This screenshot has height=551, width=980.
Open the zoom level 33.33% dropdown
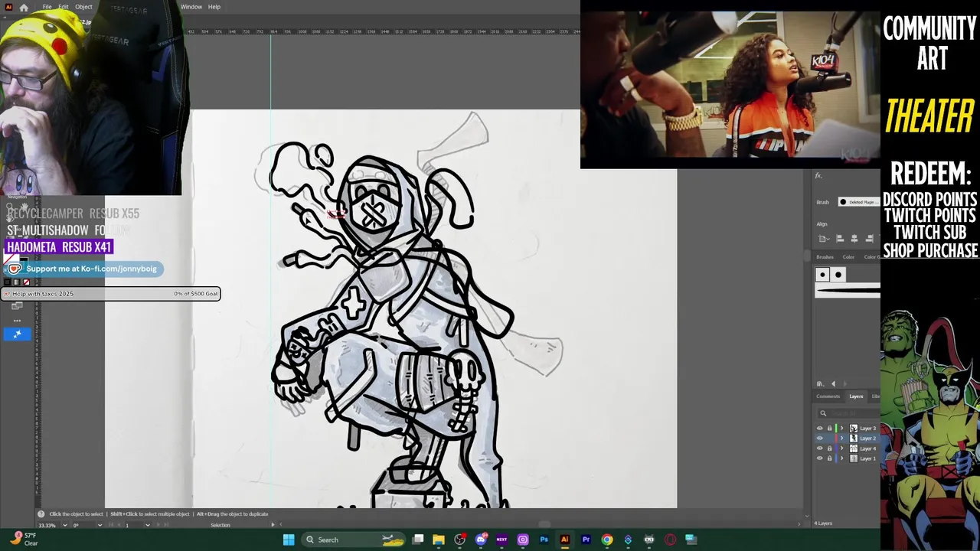[x=65, y=525]
